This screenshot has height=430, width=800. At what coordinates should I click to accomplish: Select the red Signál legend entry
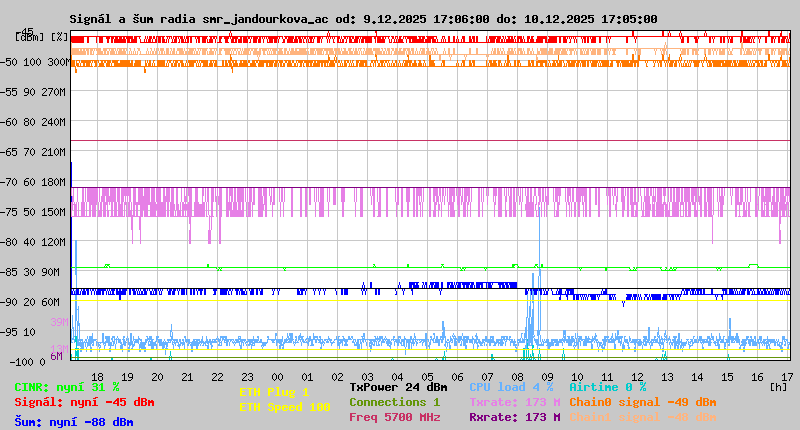pos(84,402)
